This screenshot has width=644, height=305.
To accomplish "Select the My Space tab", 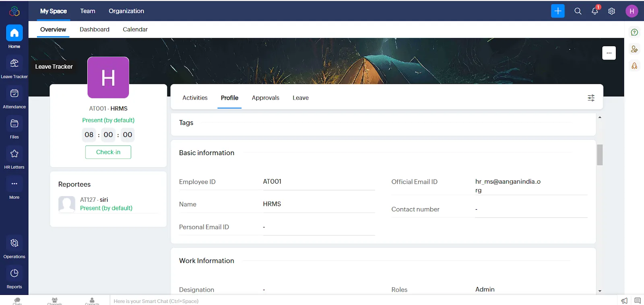I will click(54, 11).
